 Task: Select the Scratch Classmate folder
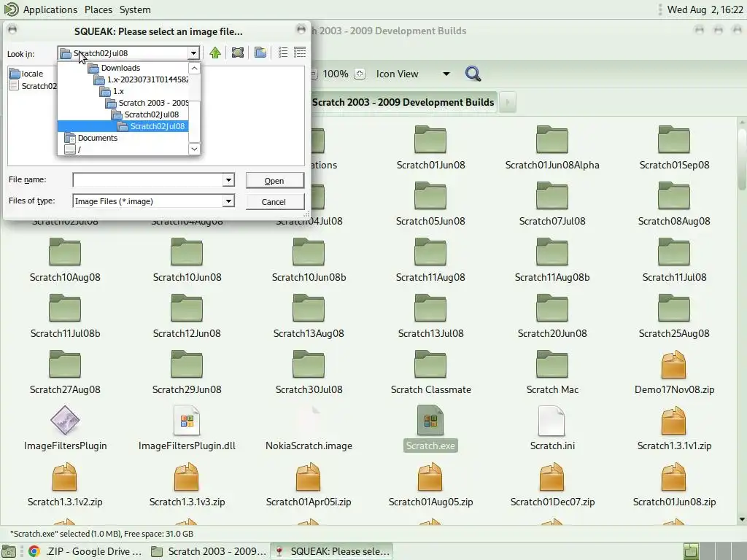[x=430, y=373]
